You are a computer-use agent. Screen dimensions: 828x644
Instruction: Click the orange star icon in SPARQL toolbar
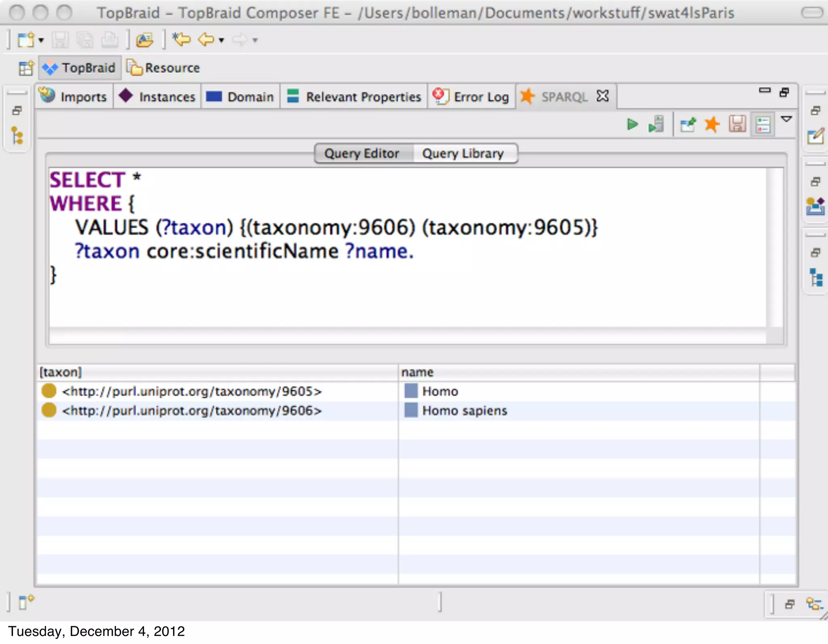(x=712, y=124)
